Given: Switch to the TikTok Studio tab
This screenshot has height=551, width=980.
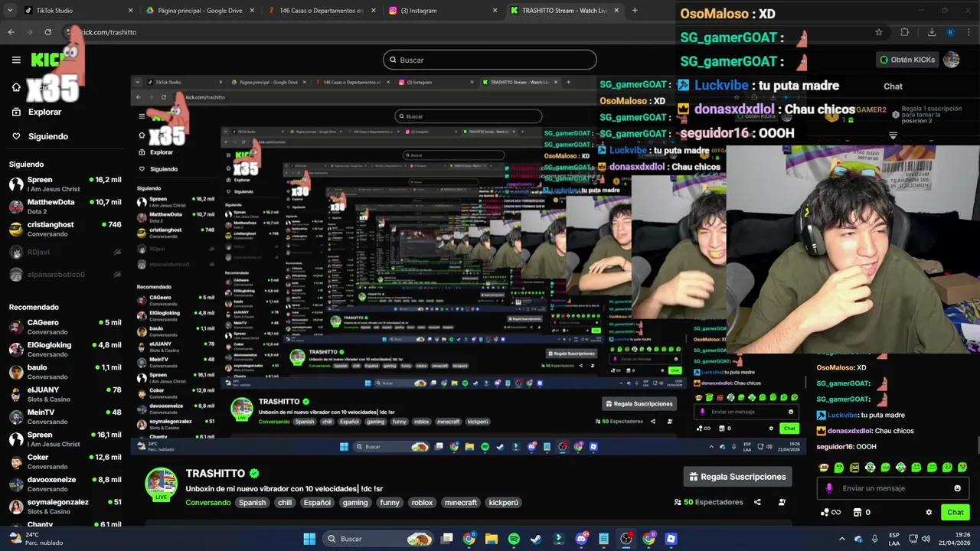Looking at the screenshot, I should (x=77, y=11).
